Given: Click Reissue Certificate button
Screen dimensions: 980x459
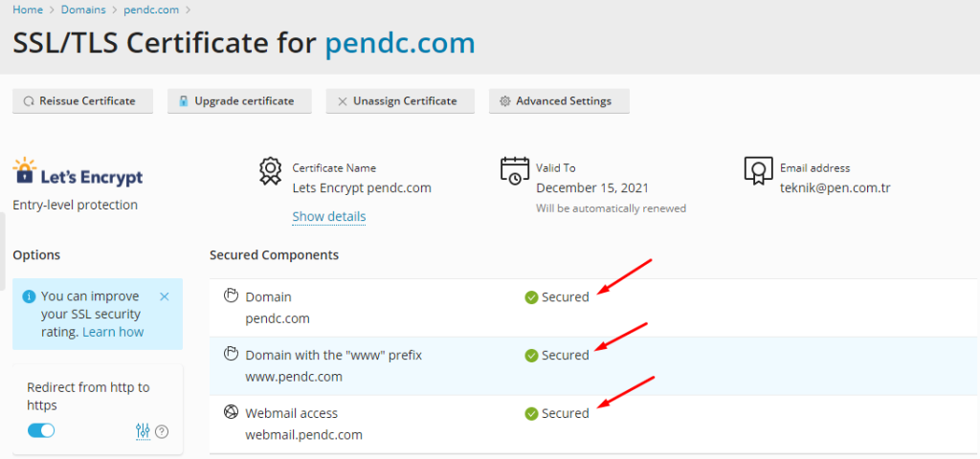Looking at the screenshot, I should [x=82, y=101].
